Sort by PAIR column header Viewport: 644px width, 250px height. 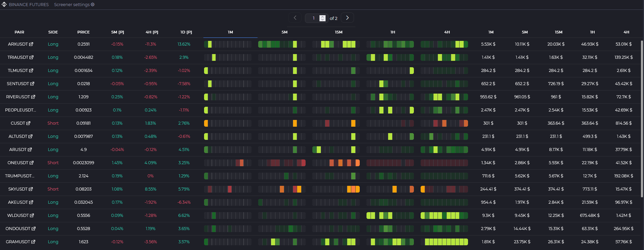click(x=19, y=32)
